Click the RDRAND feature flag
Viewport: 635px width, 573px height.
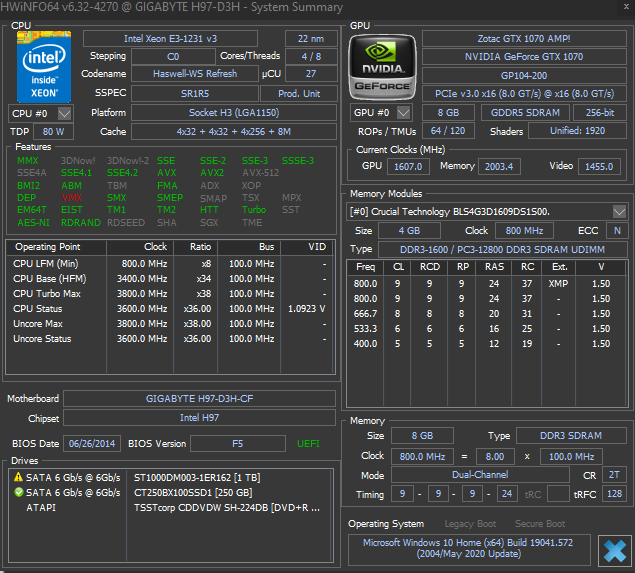pyautogui.click(x=81, y=223)
